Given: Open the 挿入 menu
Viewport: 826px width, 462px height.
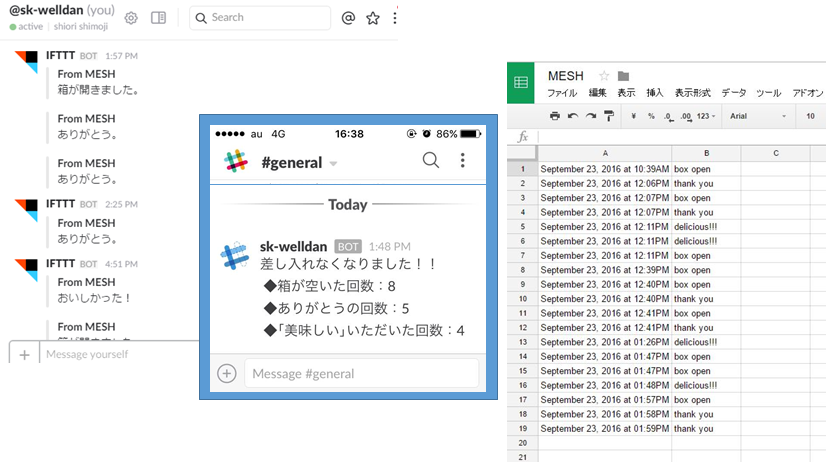Looking at the screenshot, I should coord(655,93).
